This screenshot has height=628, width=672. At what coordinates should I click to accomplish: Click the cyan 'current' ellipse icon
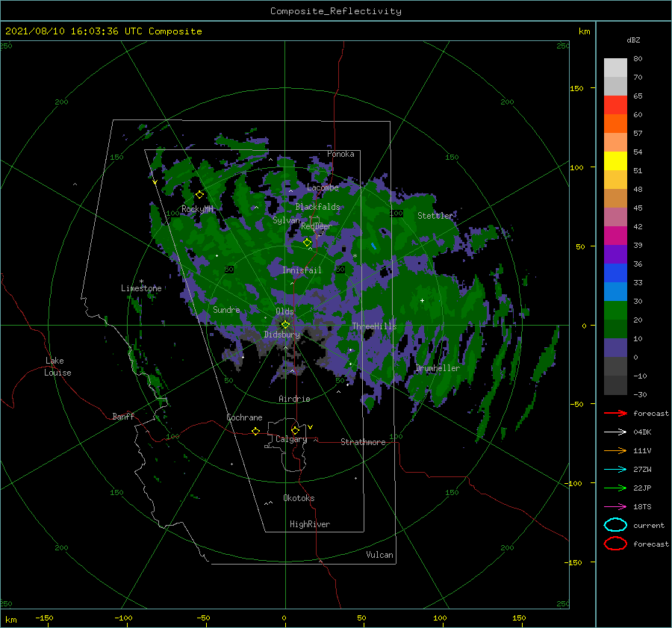pos(615,525)
